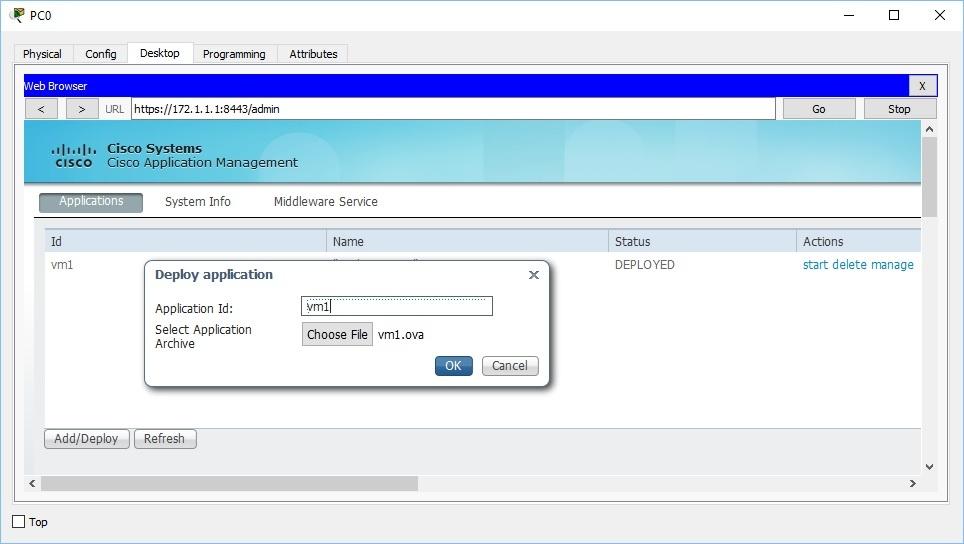The width and height of the screenshot is (964, 544).
Task: Focus the URL address field
Action: [x=453, y=109]
